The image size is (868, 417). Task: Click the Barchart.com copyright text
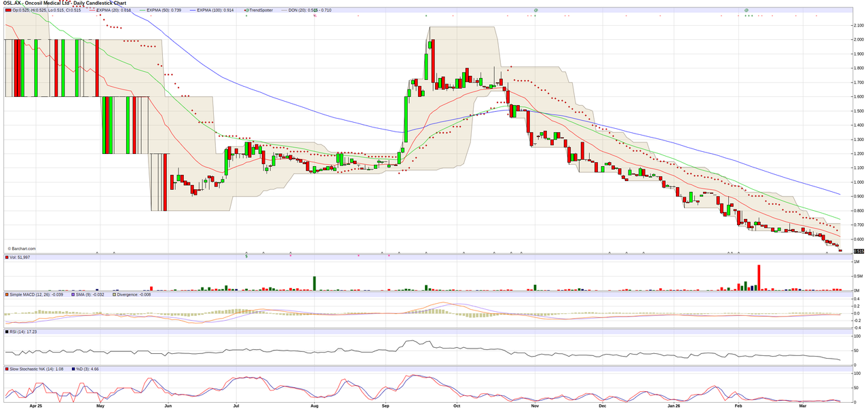[x=22, y=249]
